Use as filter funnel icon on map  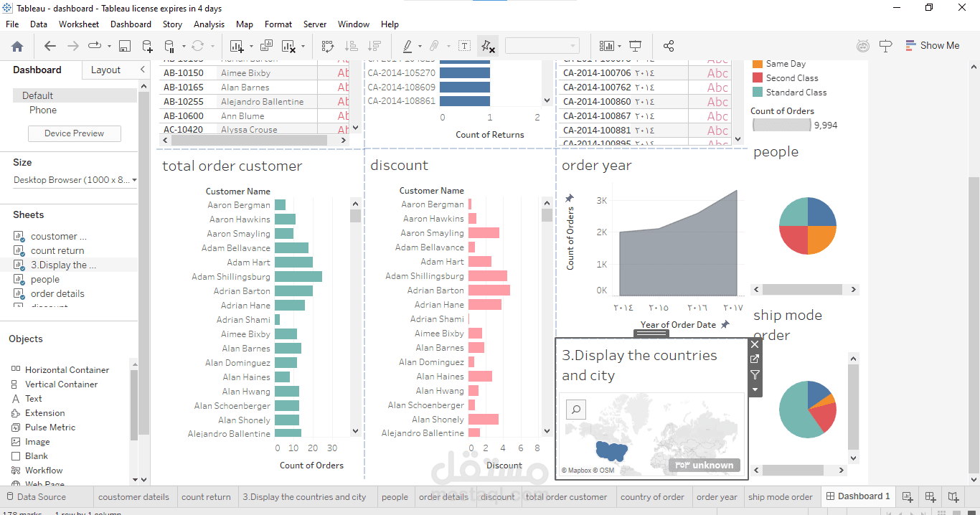(755, 374)
